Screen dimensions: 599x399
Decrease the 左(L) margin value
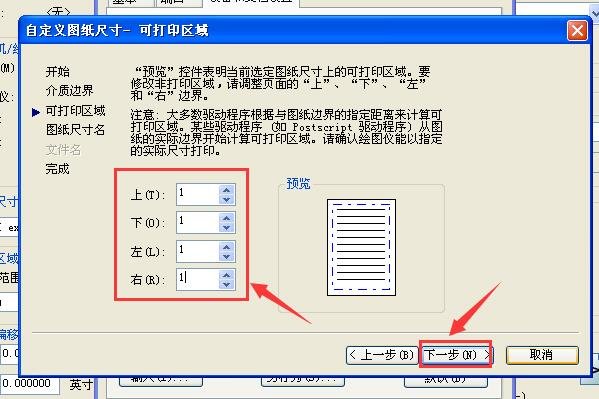pyautogui.click(x=227, y=256)
